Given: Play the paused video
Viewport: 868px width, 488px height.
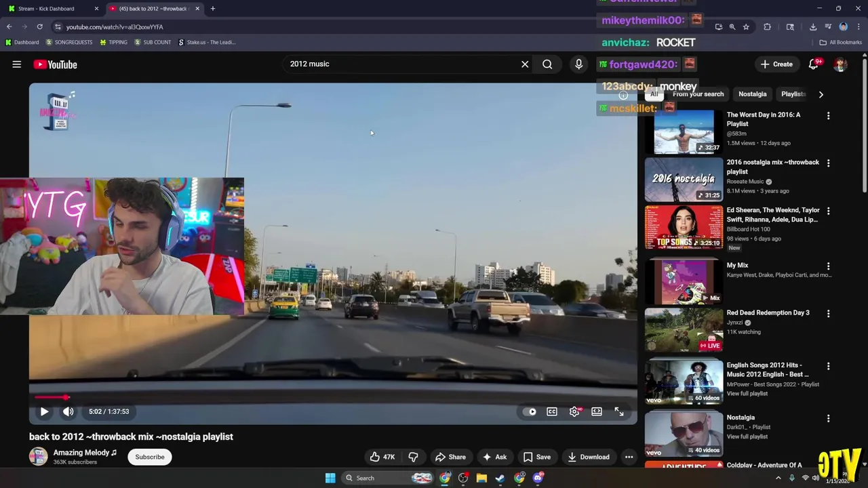Looking at the screenshot, I should click(x=44, y=411).
